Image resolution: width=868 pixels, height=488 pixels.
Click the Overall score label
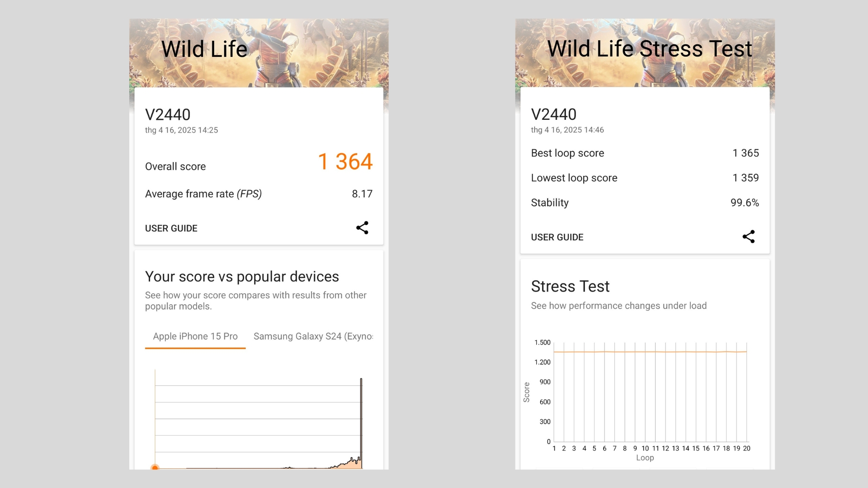coord(175,167)
